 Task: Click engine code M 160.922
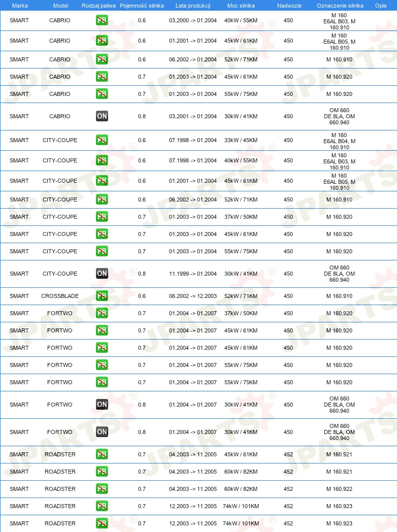[x=339, y=489]
